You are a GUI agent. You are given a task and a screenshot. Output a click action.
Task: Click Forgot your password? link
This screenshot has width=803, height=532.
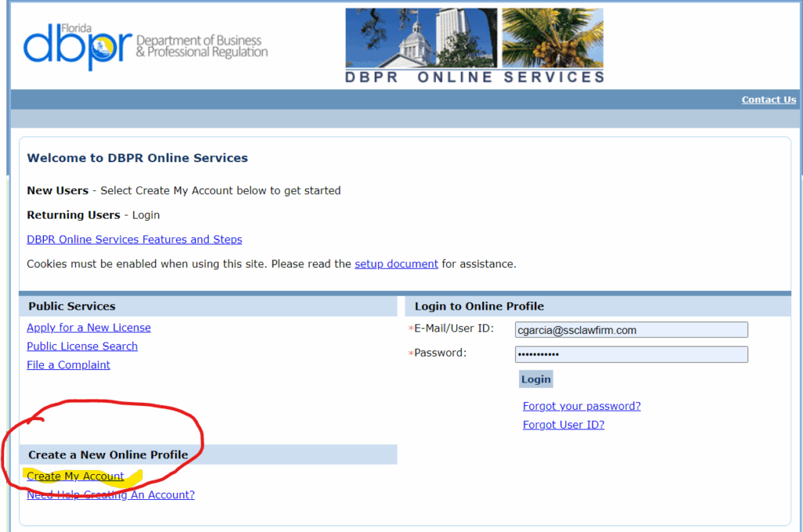point(581,406)
